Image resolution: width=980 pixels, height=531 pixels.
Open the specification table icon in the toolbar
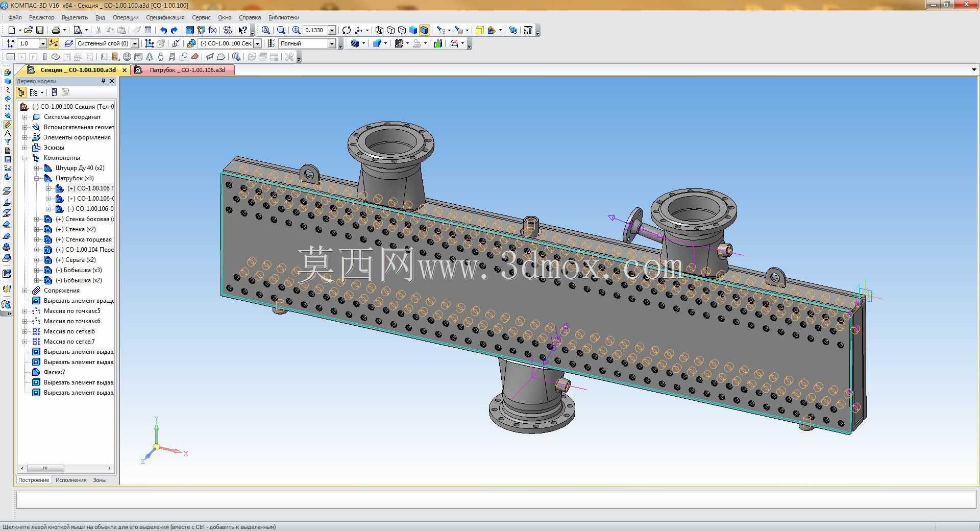pyautogui.click(x=148, y=30)
